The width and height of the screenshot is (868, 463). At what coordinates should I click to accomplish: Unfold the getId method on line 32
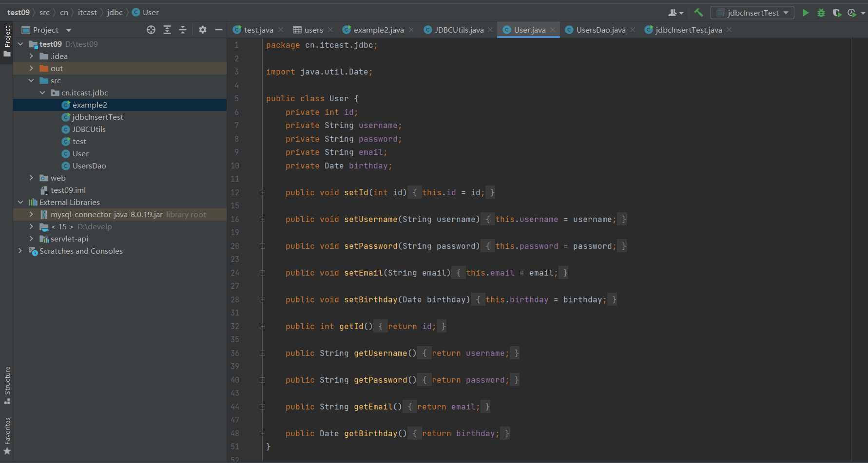(262, 326)
